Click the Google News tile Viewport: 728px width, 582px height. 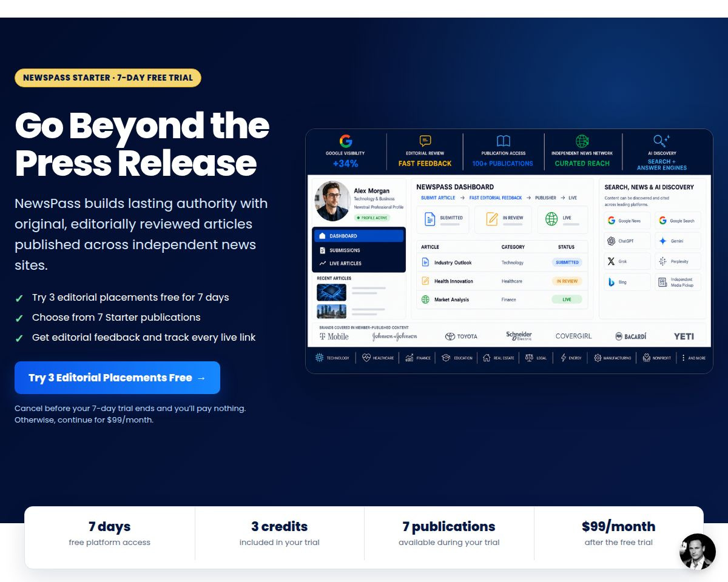point(627,221)
